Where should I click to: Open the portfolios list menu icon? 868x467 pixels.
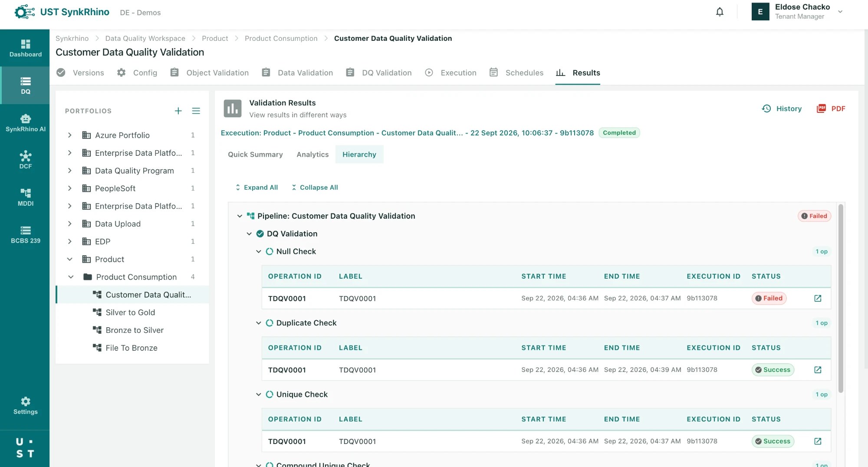(x=196, y=111)
